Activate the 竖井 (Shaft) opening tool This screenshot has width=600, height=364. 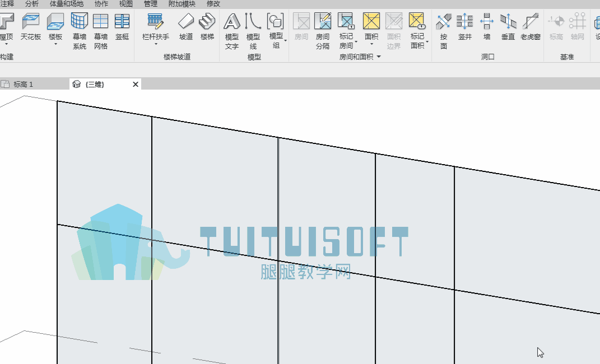tap(465, 26)
